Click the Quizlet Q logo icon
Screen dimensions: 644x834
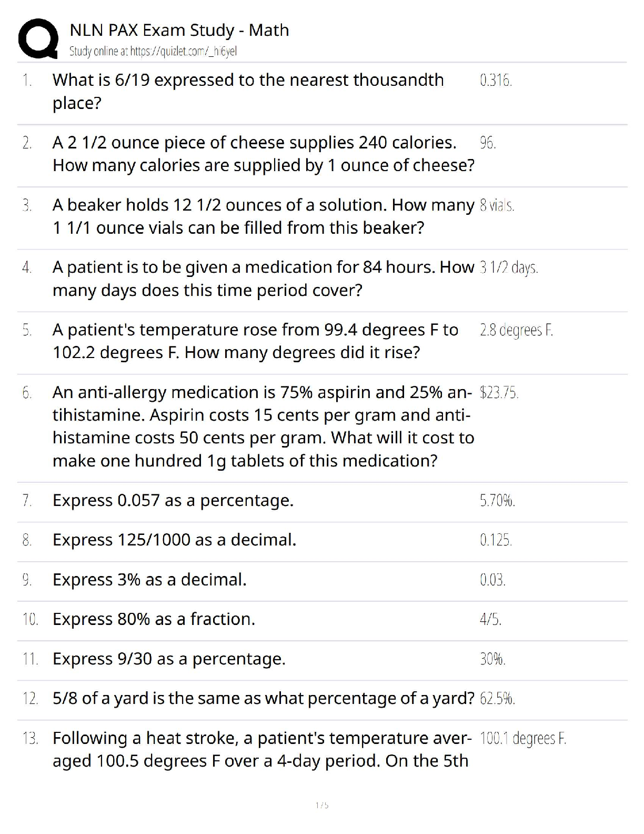tap(38, 38)
